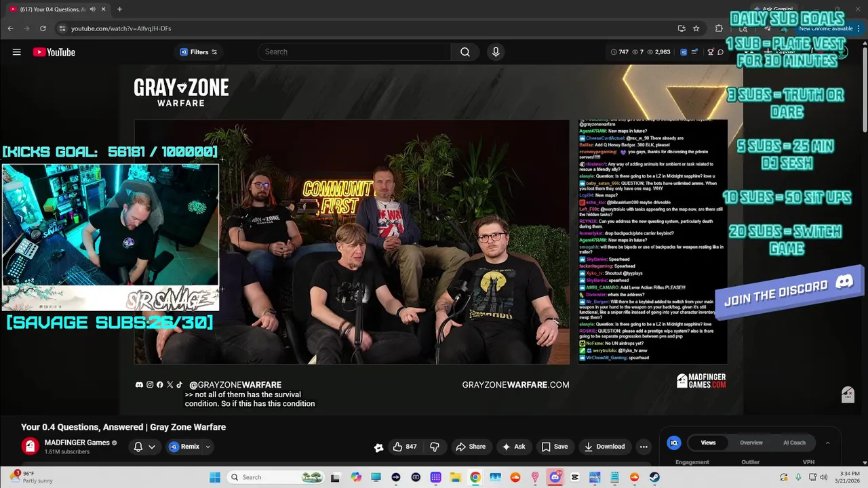The image size is (868, 488).
Task: Share the video
Action: (x=471, y=447)
